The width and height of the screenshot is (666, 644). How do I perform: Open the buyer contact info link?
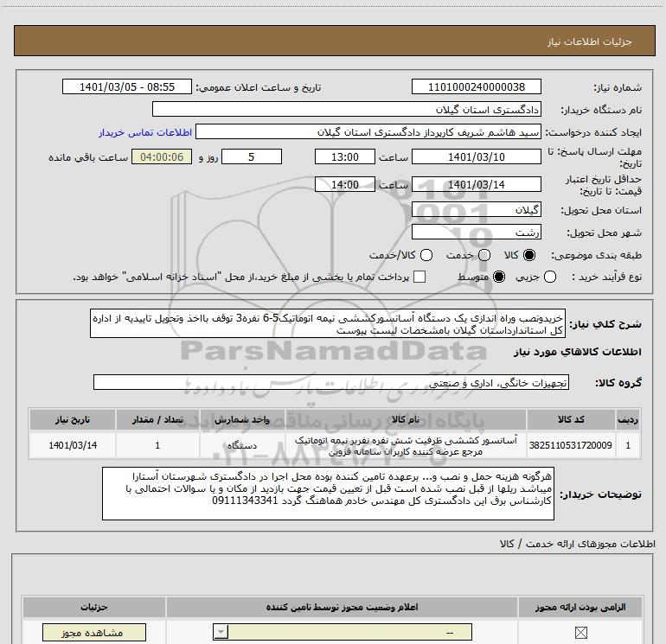point(145,132)
